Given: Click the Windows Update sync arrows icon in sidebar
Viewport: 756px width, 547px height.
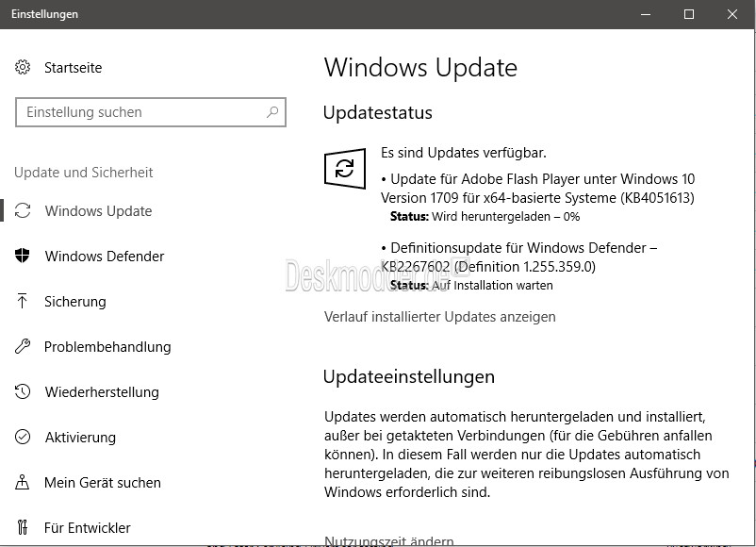Looking at the screenshot, I should [x=23, y=211].
